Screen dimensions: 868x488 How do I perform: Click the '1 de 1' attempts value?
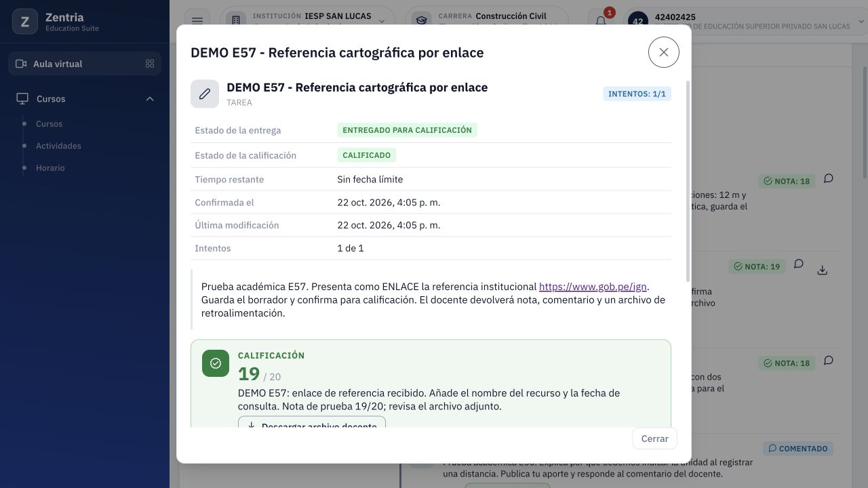pos(351,248)
